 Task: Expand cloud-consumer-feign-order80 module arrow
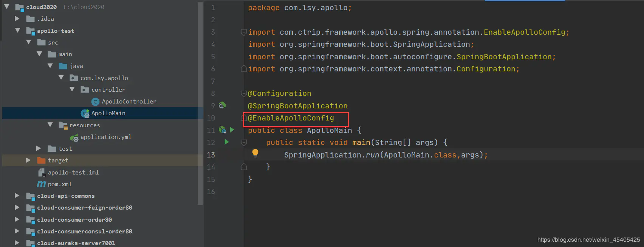(17, 207)
